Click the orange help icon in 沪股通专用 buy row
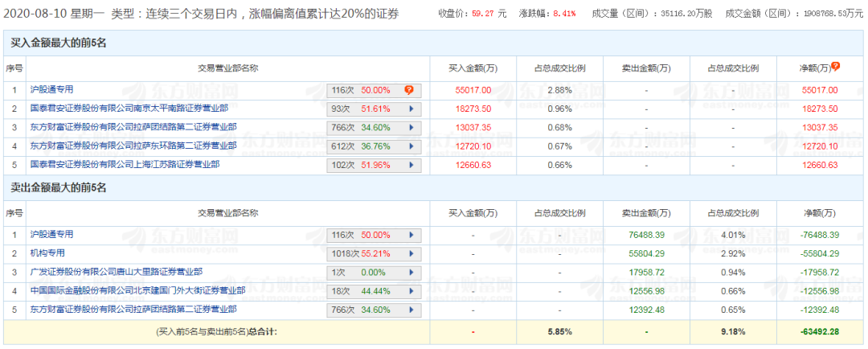The image size is (868, 349). [409, 90]
